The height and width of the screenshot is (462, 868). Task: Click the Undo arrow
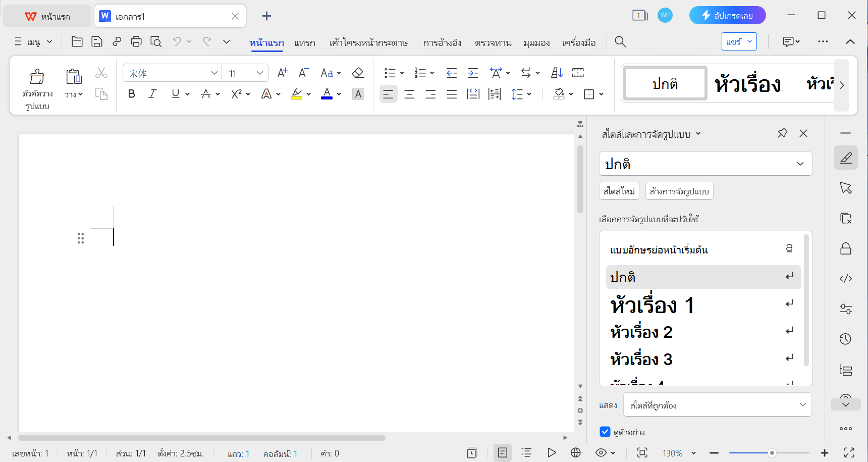pos(177,42)
